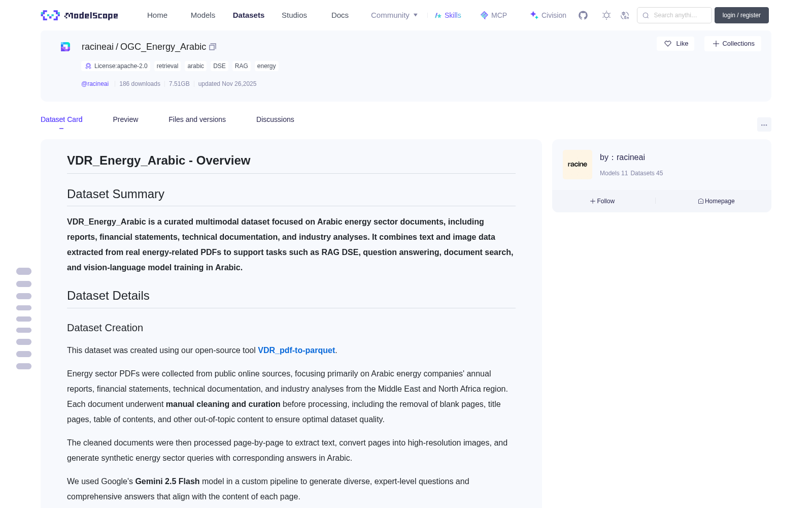
Task: Add dataset to Collections
Action: click(x=733, y=44)
